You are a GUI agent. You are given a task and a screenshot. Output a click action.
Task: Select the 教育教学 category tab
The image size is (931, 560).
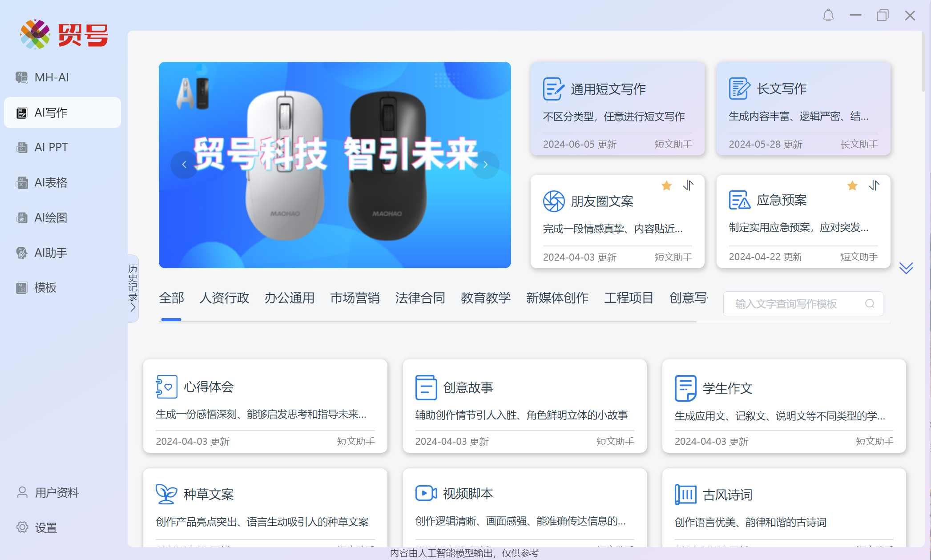486,298
